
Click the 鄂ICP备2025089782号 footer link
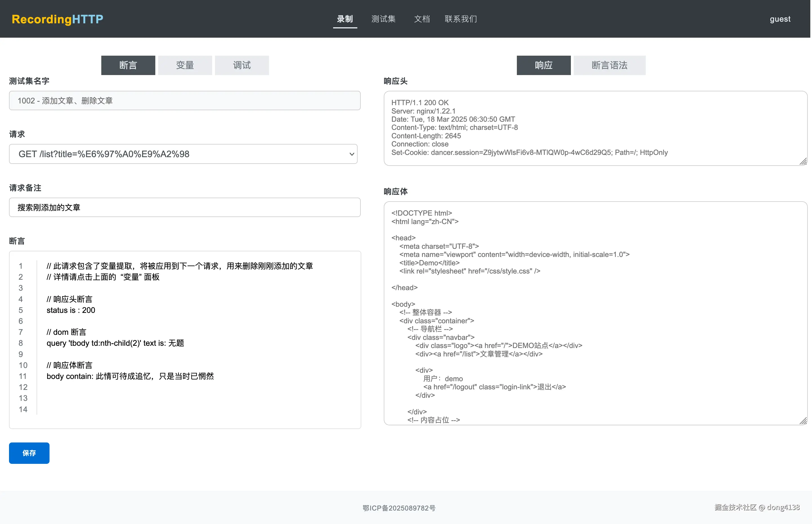pos(399,508)
